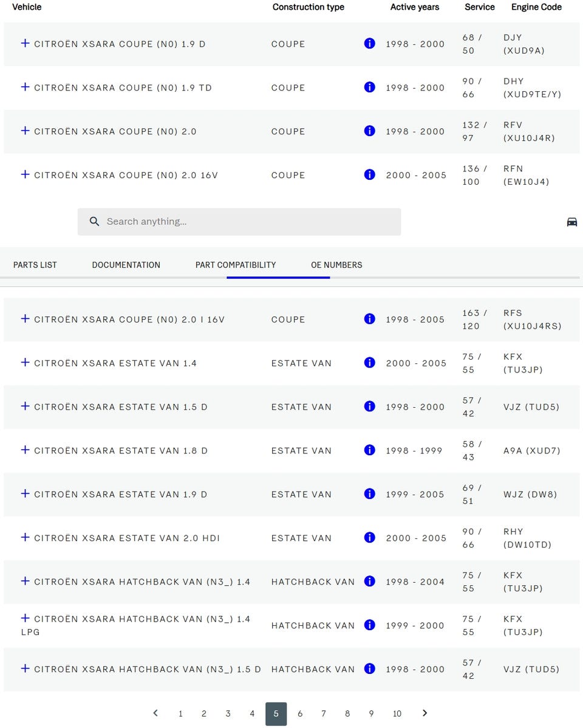Click the magnifier search icon
Viewport: 583px width, 728px height.
(x=94, y=221)
